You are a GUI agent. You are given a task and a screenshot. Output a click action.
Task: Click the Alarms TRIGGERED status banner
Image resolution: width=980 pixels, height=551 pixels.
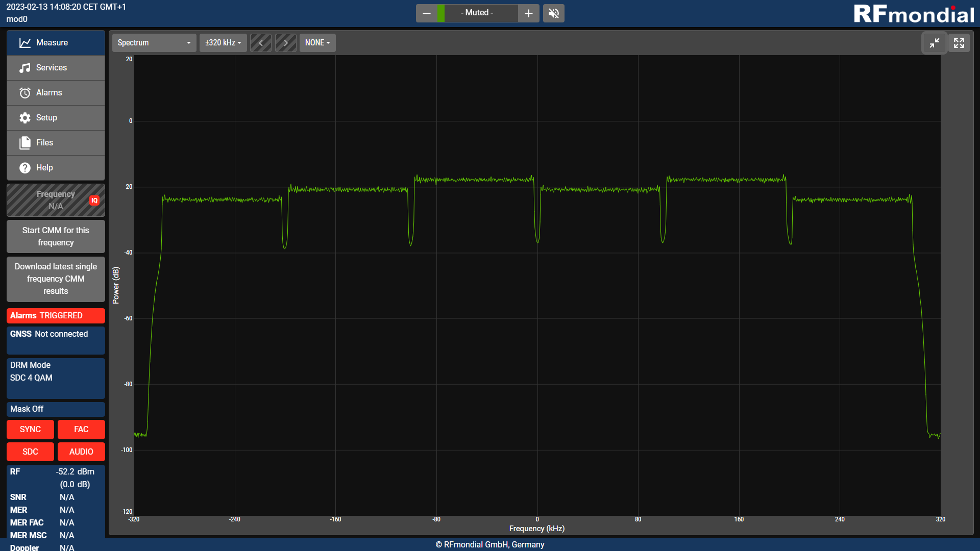click(x=56, y=316)
